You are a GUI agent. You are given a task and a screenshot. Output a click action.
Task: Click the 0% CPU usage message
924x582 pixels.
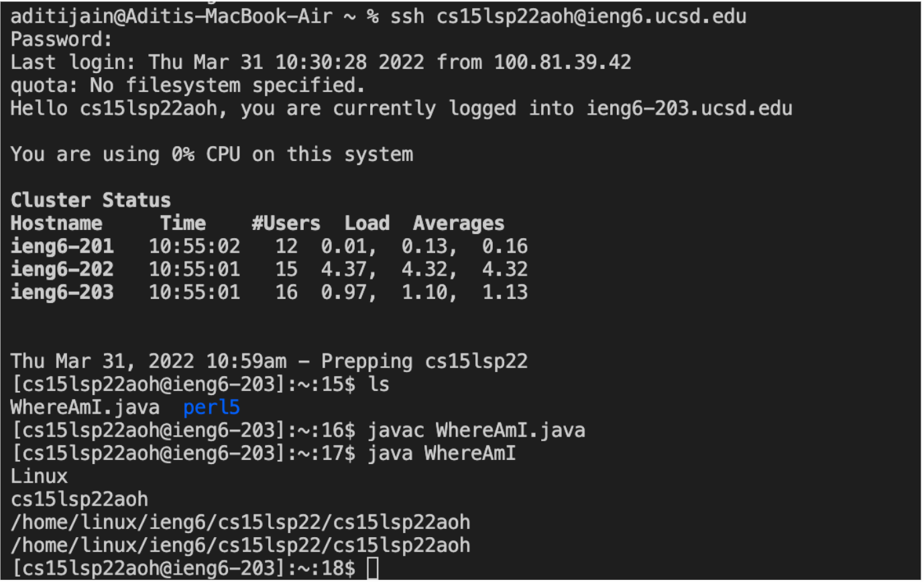[211, 154]
